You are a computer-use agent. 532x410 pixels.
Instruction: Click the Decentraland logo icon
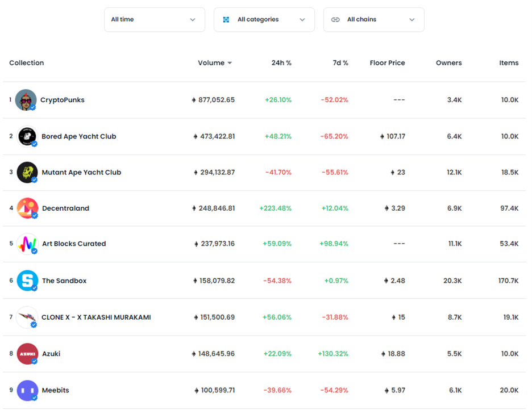click(x=27, y=208)
